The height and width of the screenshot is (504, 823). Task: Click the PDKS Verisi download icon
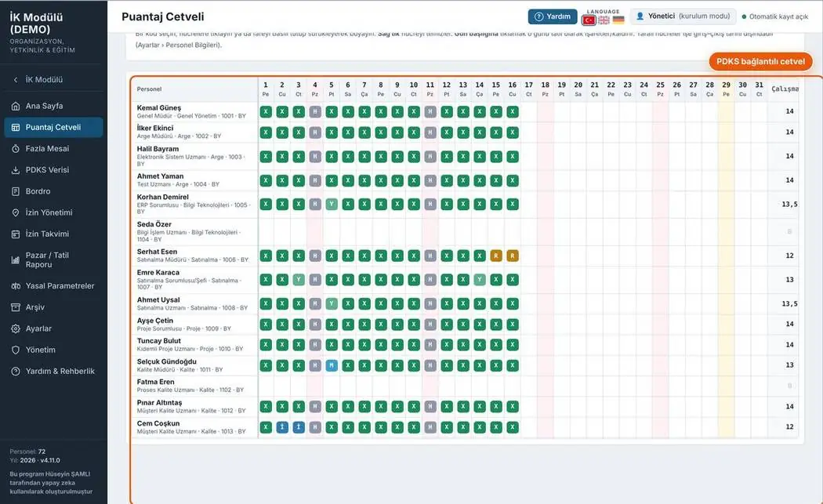point(16,170)
